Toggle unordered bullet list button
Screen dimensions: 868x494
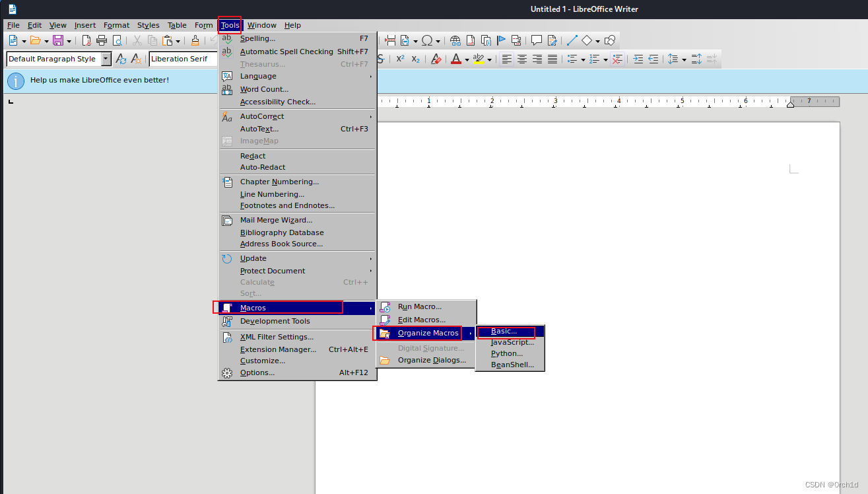point(572,59)
